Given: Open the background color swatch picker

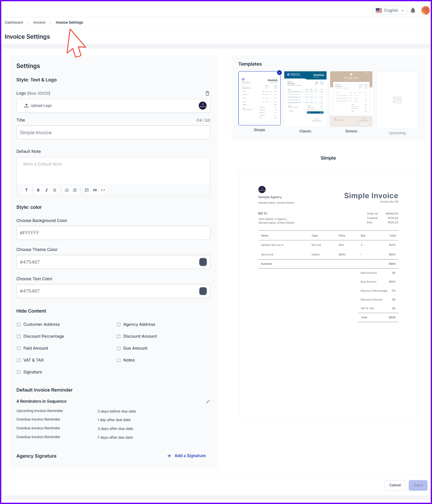Looking at the screenshot, I should pos(203,233).
